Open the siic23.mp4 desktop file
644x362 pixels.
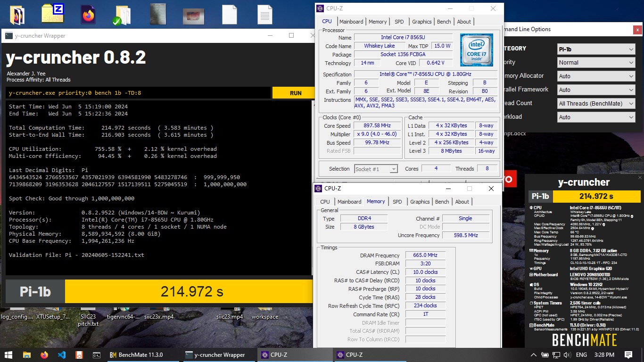click(x=230, y=317)
